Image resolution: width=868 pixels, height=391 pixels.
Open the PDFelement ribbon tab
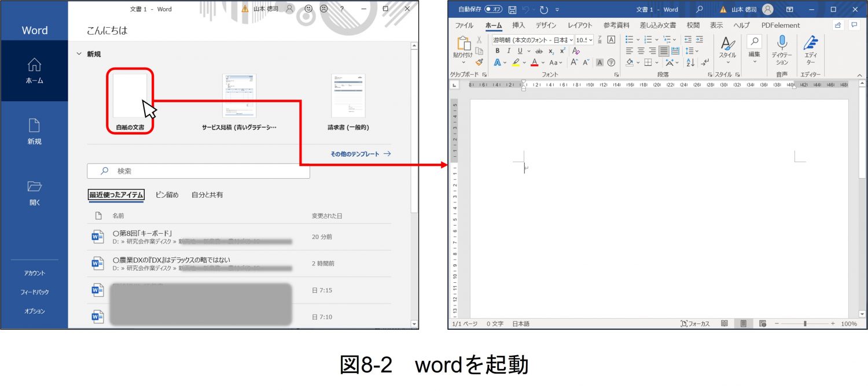point(781,25)
